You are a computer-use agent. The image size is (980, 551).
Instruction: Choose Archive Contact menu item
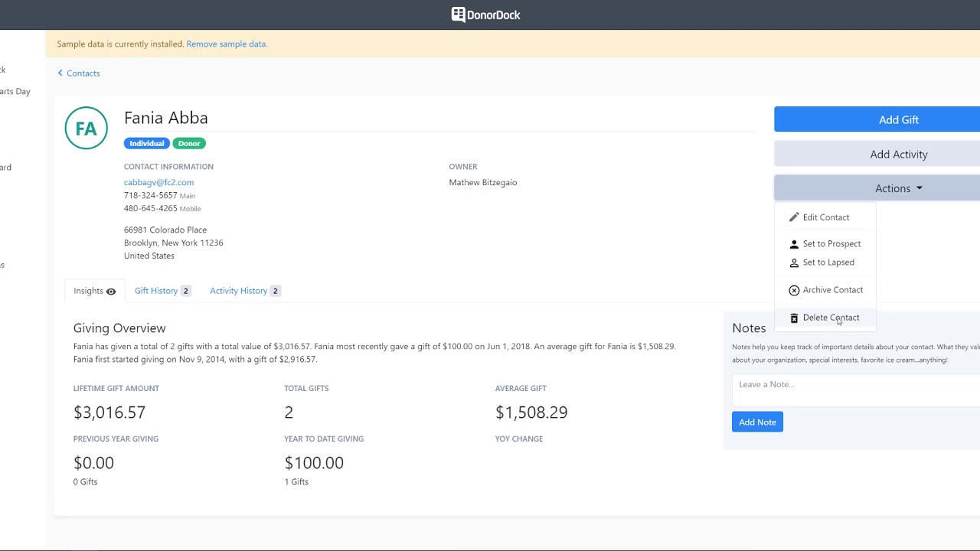825,289
